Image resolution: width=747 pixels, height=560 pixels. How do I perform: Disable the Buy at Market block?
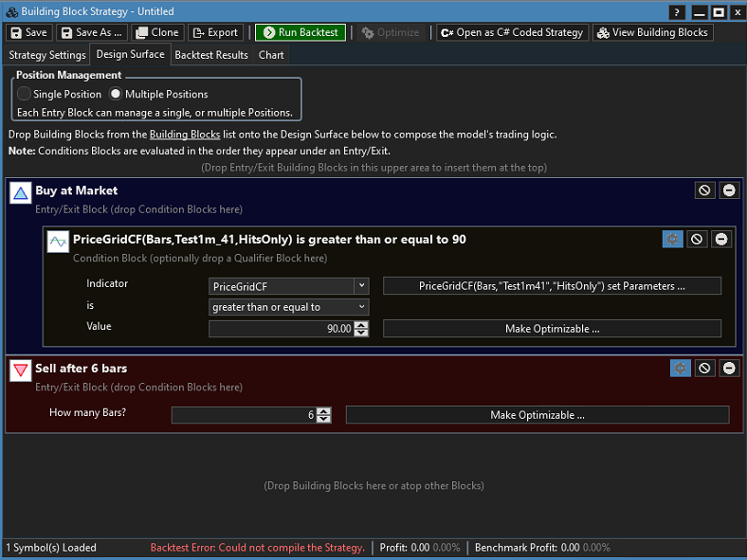(704, 190)
